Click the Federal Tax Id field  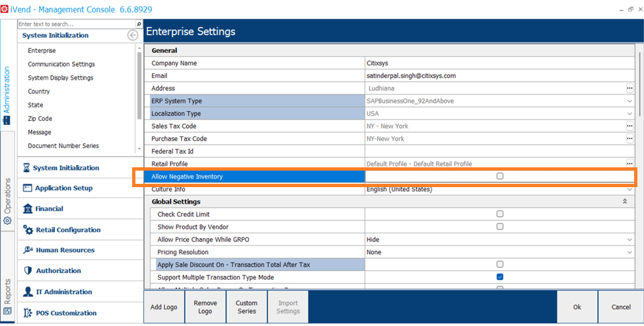pyautogui.click(x=500, y=151)
